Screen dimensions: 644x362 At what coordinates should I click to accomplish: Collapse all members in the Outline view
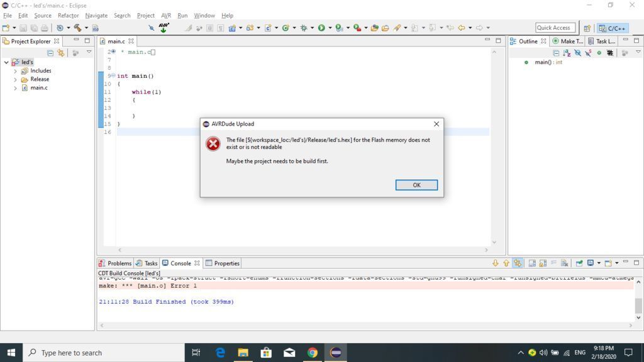pyautogui.click(x=557, y=53)
